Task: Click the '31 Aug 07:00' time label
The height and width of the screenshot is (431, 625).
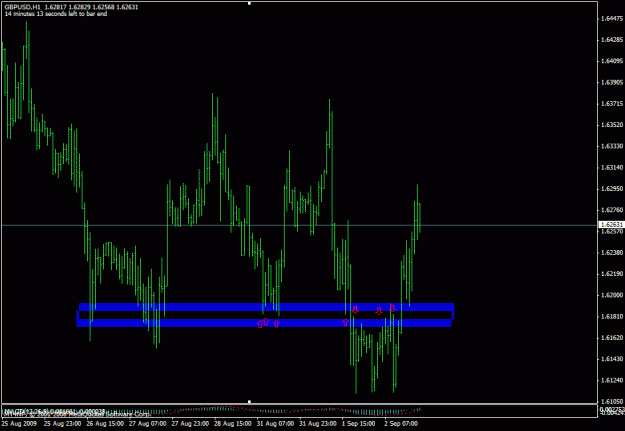Action: pyautogui.click(x=275, y=423)
